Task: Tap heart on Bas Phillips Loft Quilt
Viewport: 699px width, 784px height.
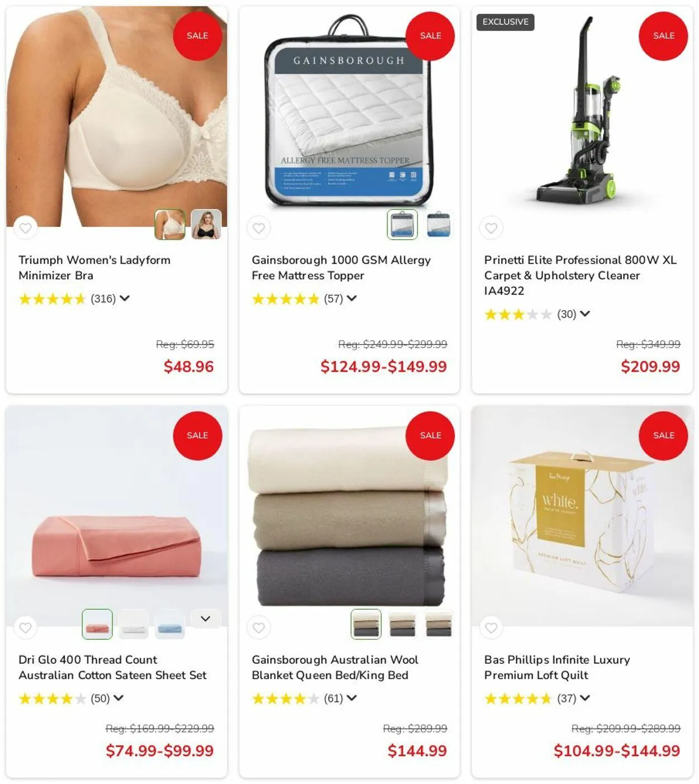Action: pos(491,628)
